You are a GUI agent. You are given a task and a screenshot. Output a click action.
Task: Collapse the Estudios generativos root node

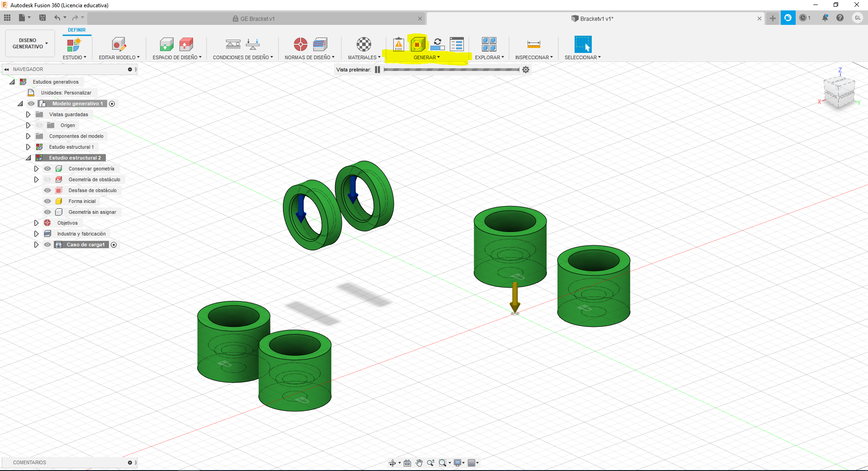click(12, 82)
